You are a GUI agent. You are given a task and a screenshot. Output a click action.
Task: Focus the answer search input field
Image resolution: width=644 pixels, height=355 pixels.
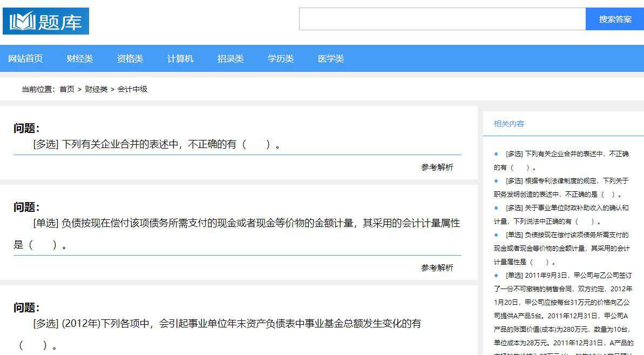(x=442, y=19)
